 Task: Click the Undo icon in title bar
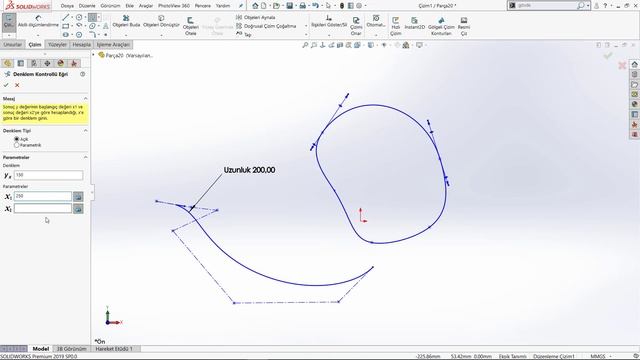tap(316, 6)
